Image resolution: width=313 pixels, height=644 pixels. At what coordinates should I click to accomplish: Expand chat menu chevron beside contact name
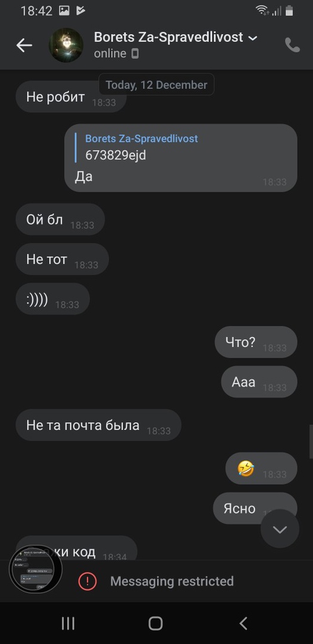(x=253, y=38)
